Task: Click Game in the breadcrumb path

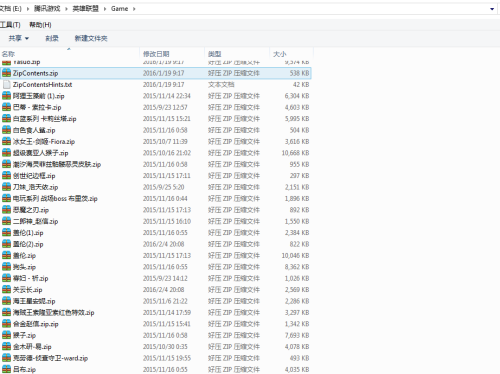Action: 119,9
